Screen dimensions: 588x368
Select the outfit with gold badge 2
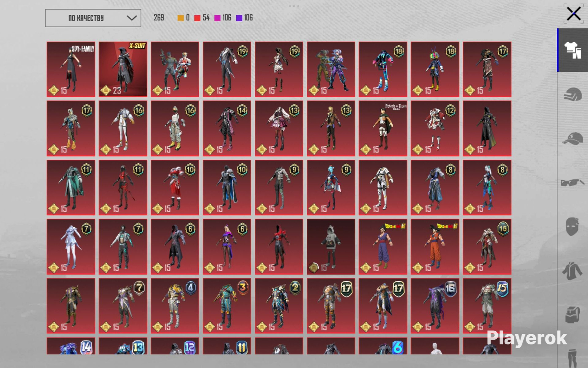(279, 306)
